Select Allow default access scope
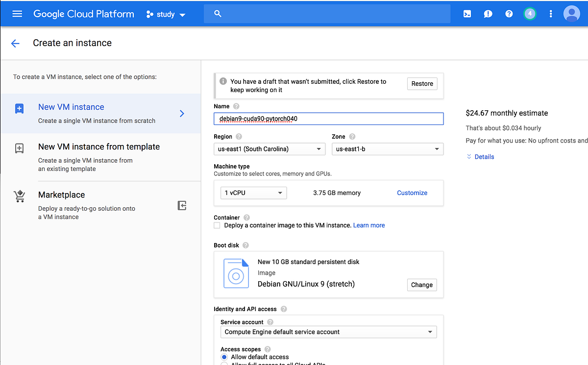The width and height of the screenshot is (588, 365). (224, 357)
